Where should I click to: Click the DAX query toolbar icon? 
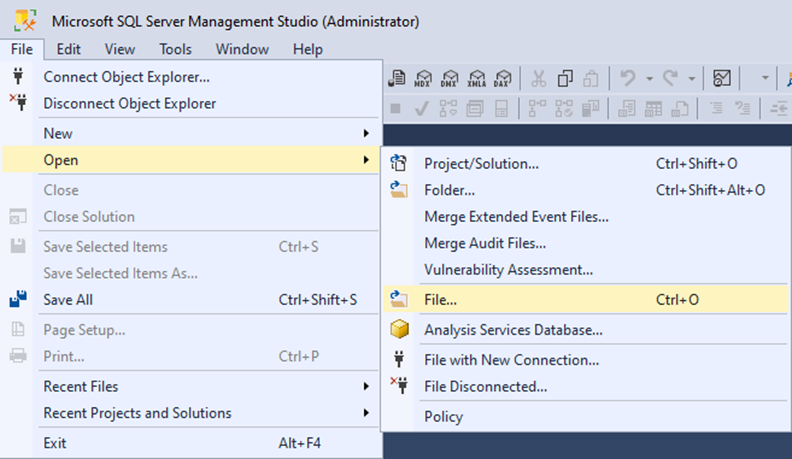coord(503,78)
